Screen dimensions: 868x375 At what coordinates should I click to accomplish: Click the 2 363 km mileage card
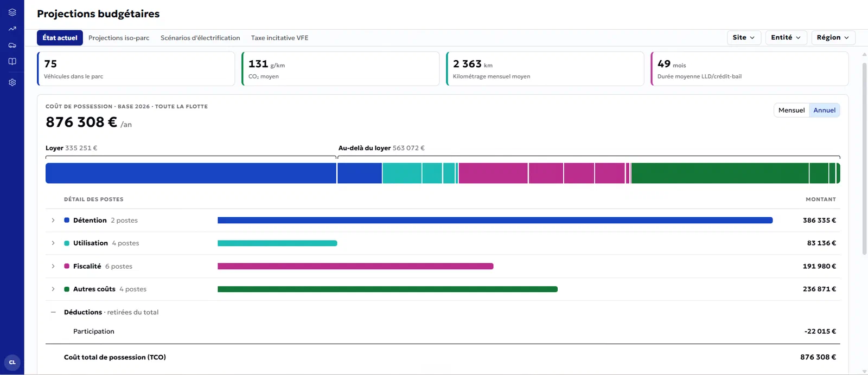pyautogui.click(x=545, y=69)
